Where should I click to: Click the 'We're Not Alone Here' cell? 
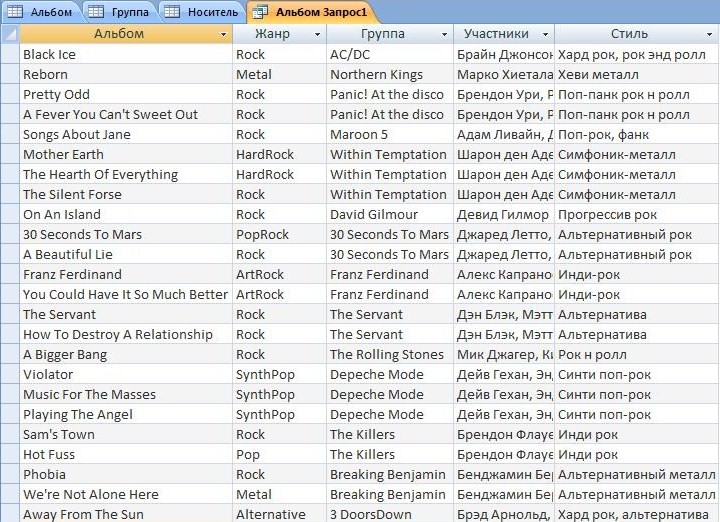(x=126, y=494)
